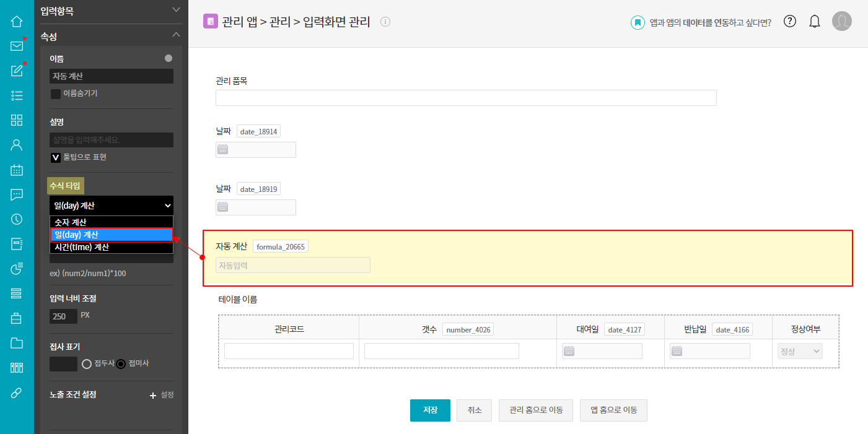Click the calendar icon of date_18919 field
868x434 pixels.
point(223,207)
